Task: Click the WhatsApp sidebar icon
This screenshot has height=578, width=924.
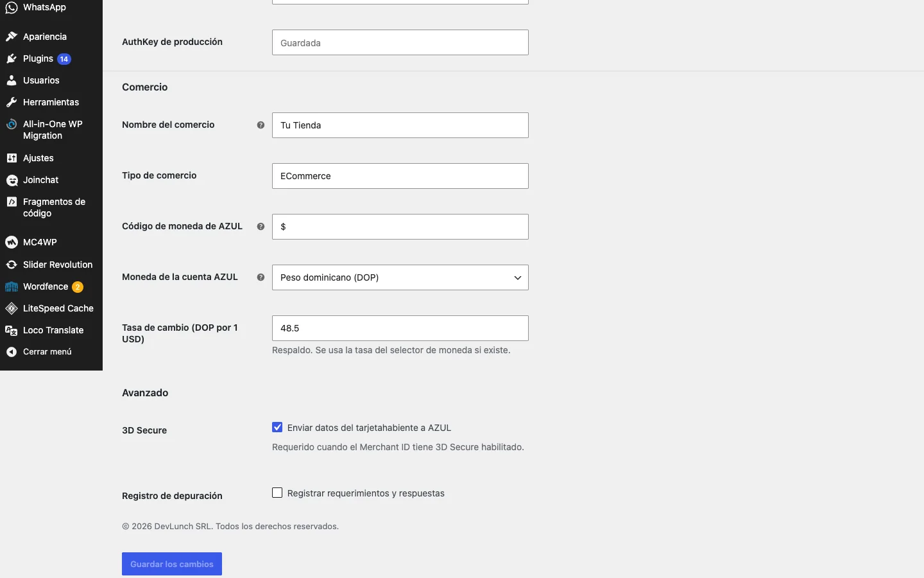Action: [12, 8]
